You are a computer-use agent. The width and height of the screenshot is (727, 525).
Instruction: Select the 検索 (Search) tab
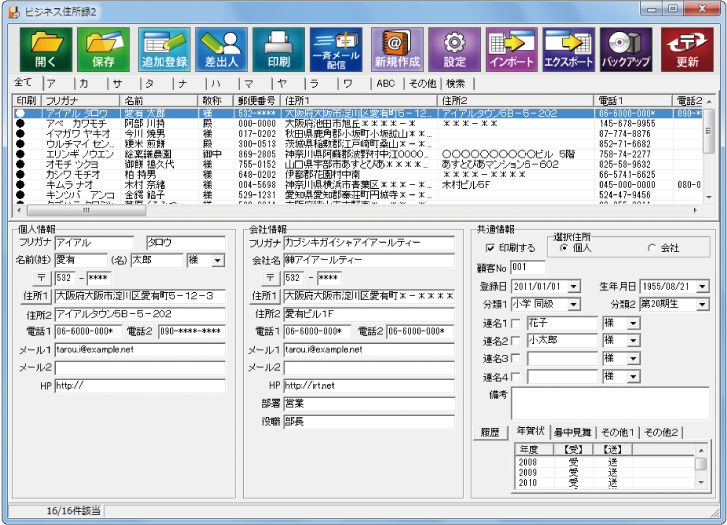456,83
